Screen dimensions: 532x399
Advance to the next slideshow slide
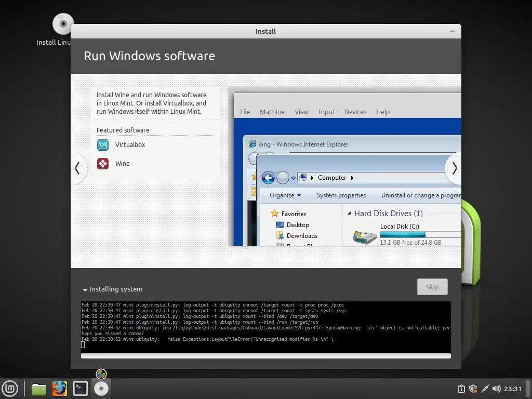[454, 168]
